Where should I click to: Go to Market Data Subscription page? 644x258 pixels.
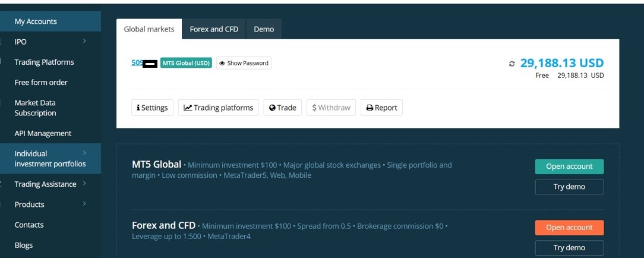click(35, 108)
